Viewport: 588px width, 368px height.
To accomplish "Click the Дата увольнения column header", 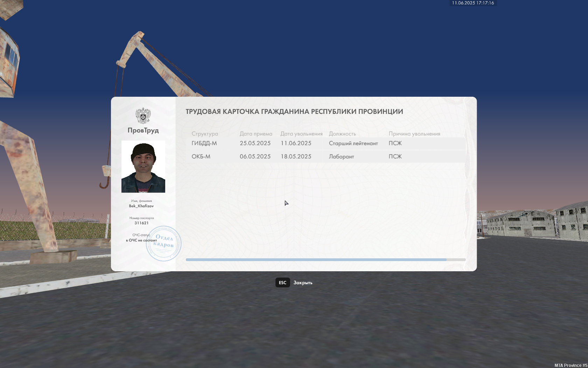I will click(x=301, y=134).
